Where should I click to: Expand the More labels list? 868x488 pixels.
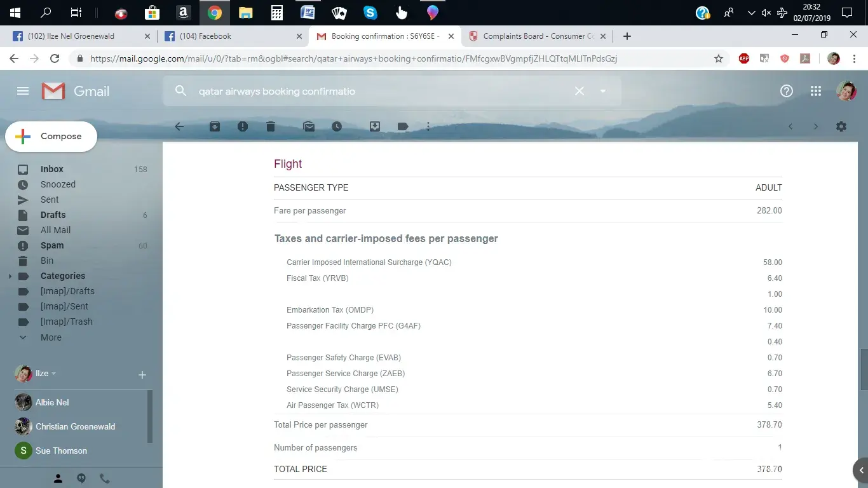tap(51, 337)
